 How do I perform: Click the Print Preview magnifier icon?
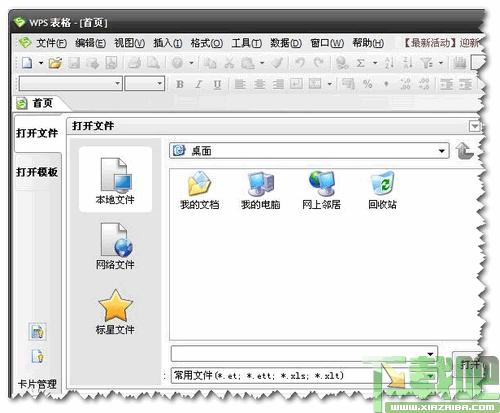[x=153, y=63]
